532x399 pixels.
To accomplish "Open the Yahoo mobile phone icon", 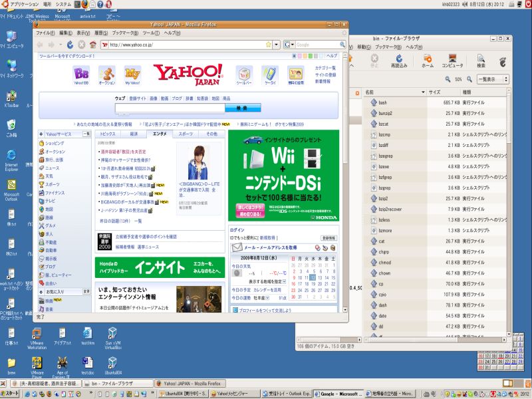I will point(270,75).
